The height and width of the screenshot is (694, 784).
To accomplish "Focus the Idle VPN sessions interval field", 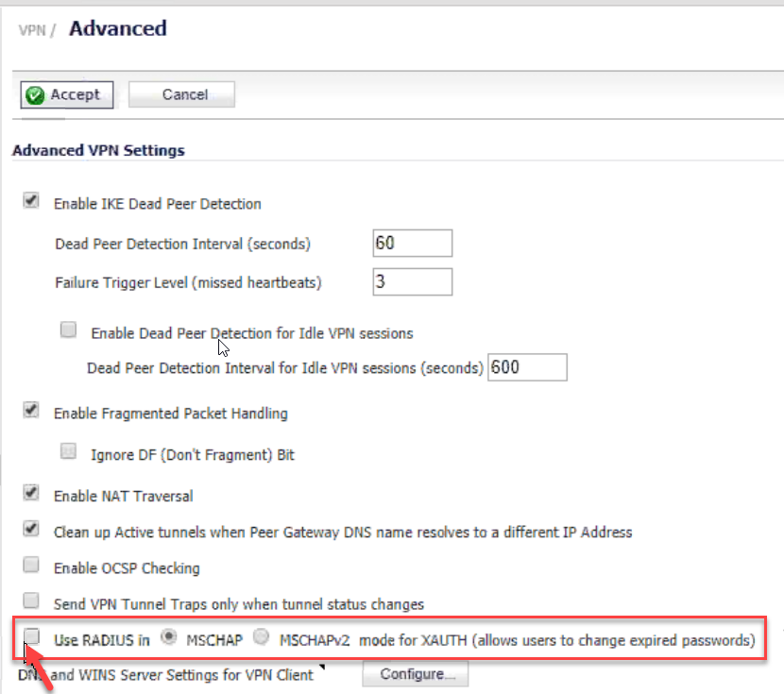I will point(527,367).
